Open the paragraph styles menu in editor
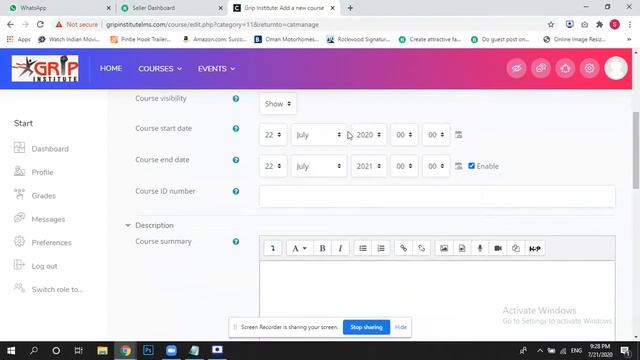 (x=299, y=248)
